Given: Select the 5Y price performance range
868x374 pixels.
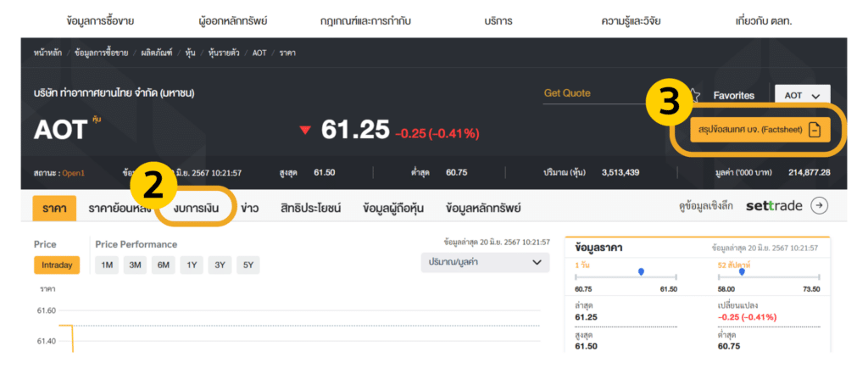Looking at the screenshot, I should coord(248,265).
